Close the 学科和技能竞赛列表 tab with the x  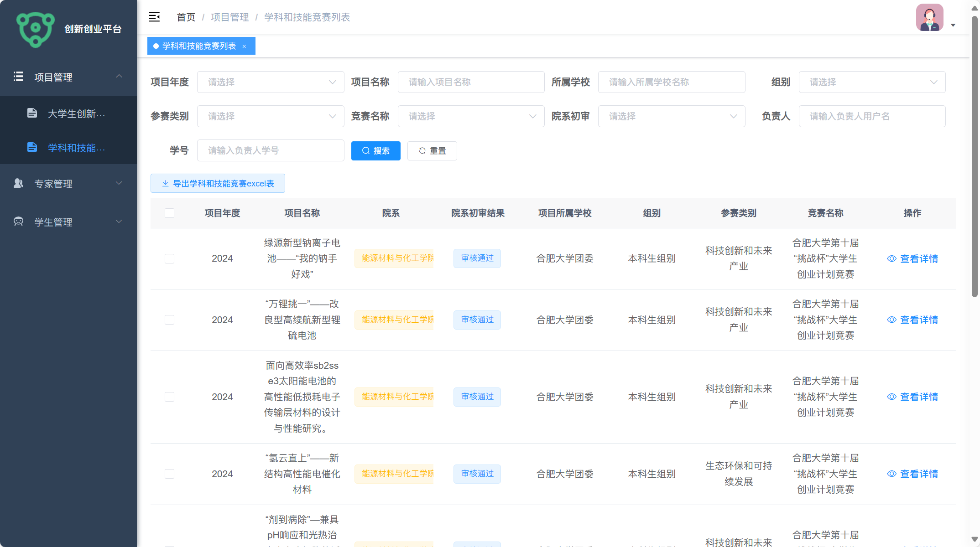tap(244, 46)
